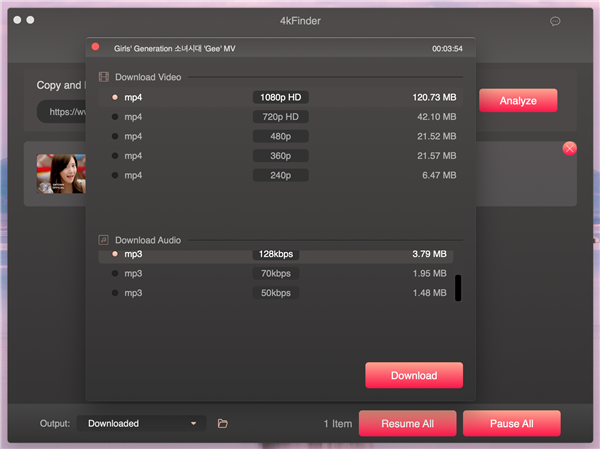Pick the mp3 50kbps audio option

(115, 293)
